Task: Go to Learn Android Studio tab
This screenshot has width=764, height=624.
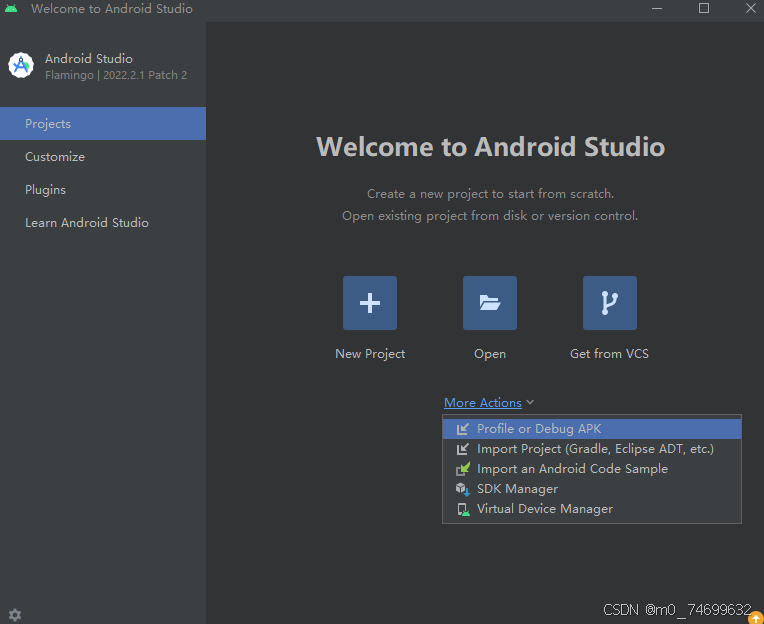Action: pyautogui.click(x=103, y=223)
